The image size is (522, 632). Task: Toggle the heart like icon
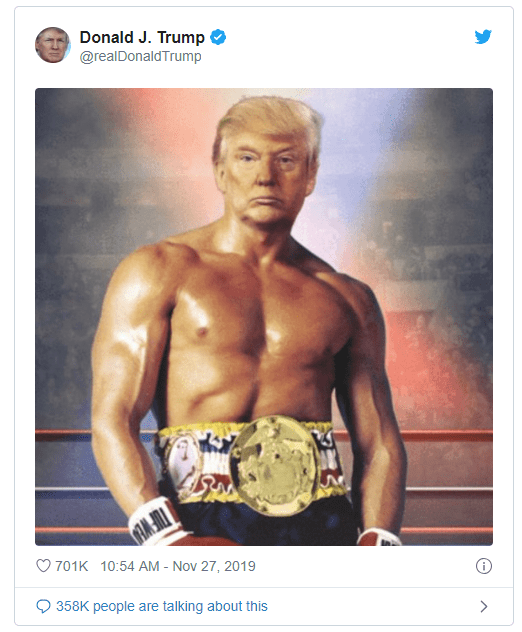[x=44, y=566]
